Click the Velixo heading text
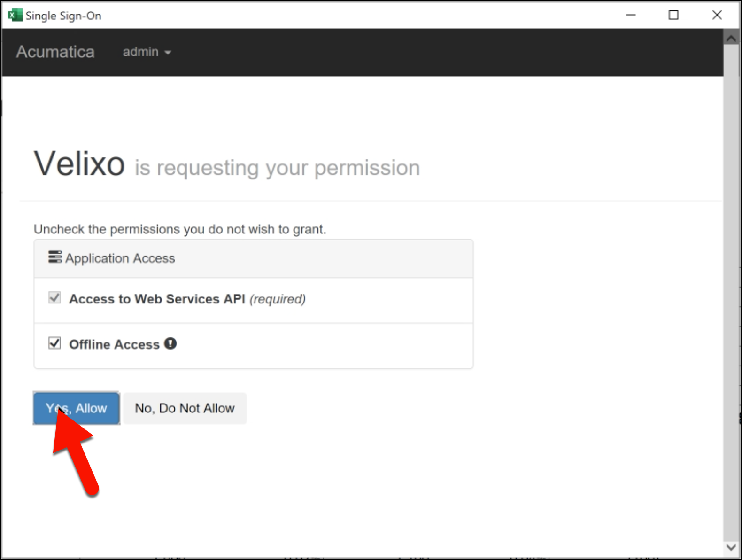 [x=79, y=164]
